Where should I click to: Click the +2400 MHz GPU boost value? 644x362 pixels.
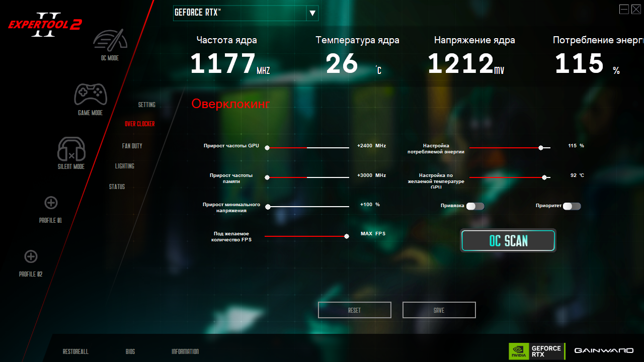[371, 145]
